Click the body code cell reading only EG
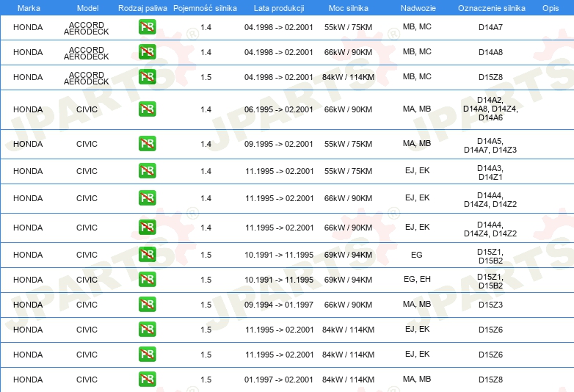The height and width of the screenshot is (392, 574). [417, 255]
